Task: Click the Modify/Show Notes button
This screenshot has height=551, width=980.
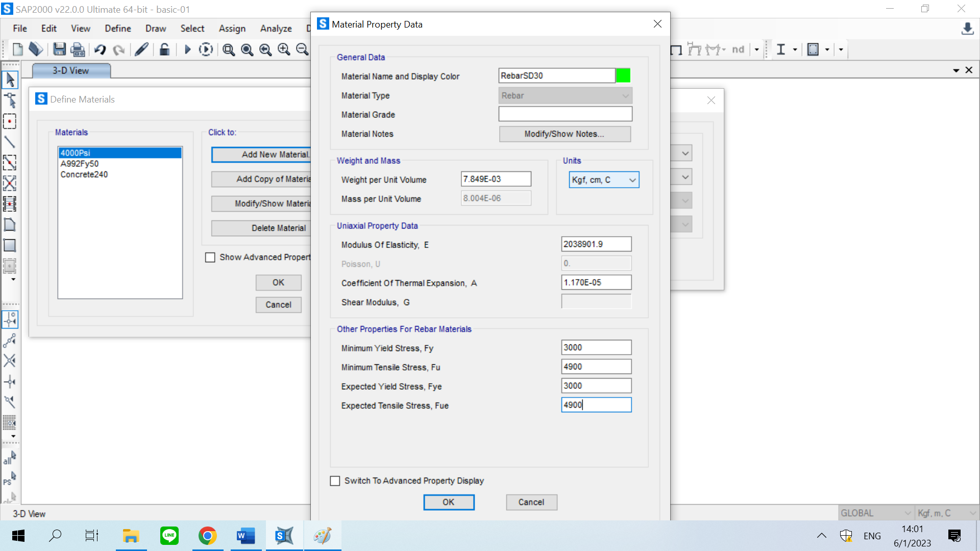Action: point(565,134)
